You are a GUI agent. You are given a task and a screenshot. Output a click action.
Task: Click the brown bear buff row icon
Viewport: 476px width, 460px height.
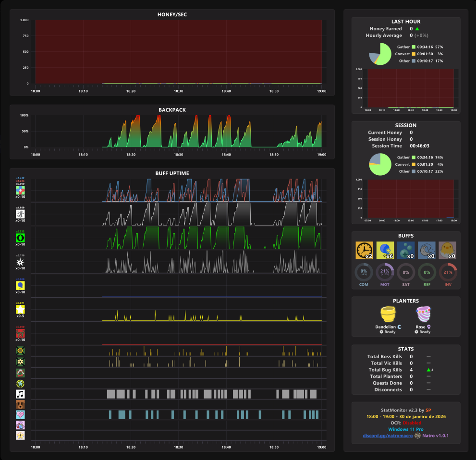pyautogui.click(x=20, y=404)
